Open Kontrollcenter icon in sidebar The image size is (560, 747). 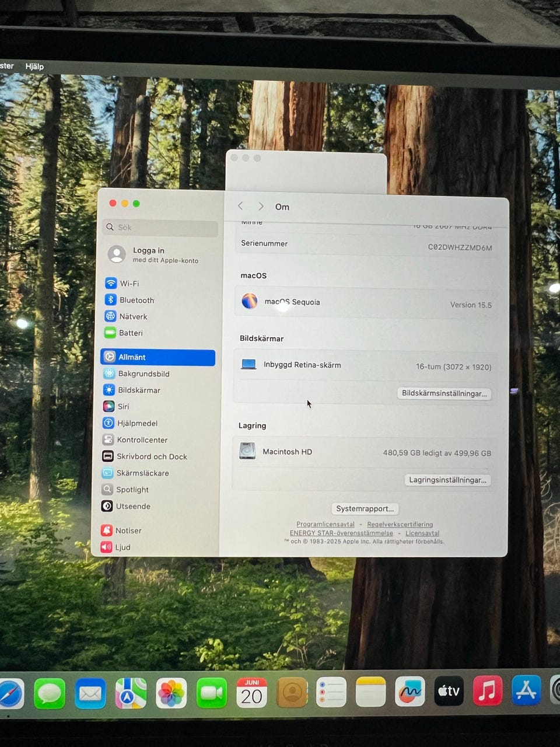coord(108,439)
